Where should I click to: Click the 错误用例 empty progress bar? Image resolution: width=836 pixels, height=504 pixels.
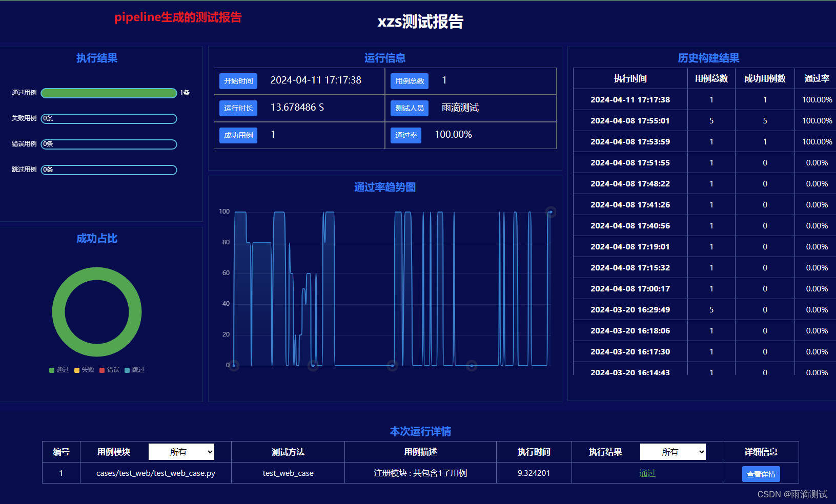pos(109,144)
